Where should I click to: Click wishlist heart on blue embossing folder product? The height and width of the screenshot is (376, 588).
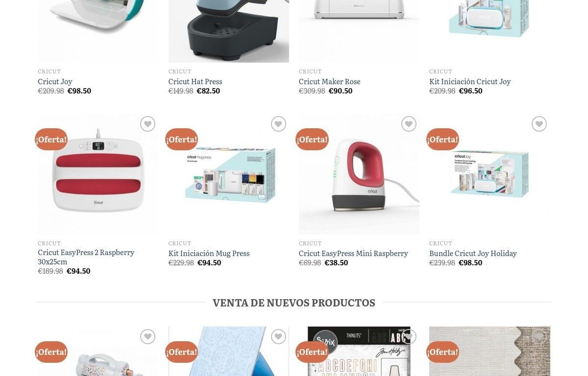[278, 337]
